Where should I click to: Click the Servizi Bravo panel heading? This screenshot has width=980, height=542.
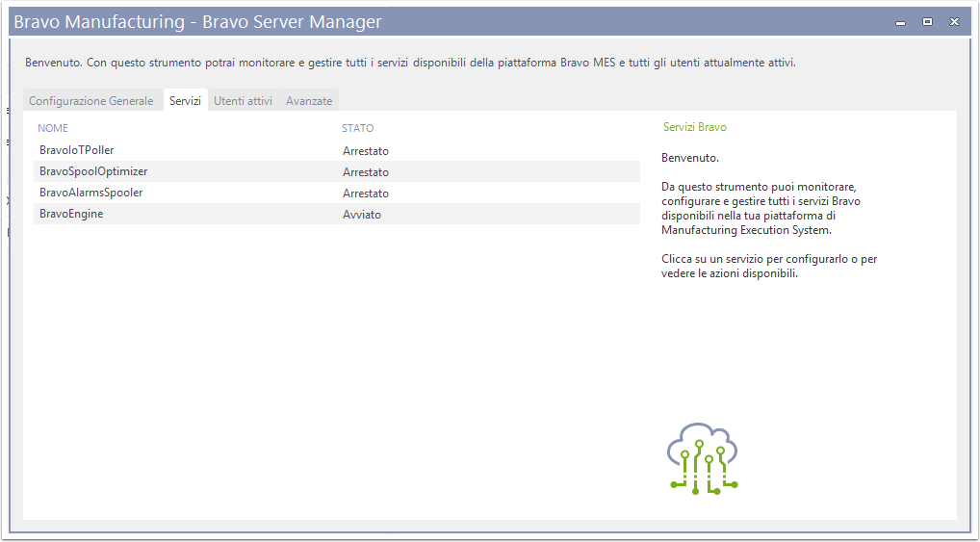coord(695,127)
